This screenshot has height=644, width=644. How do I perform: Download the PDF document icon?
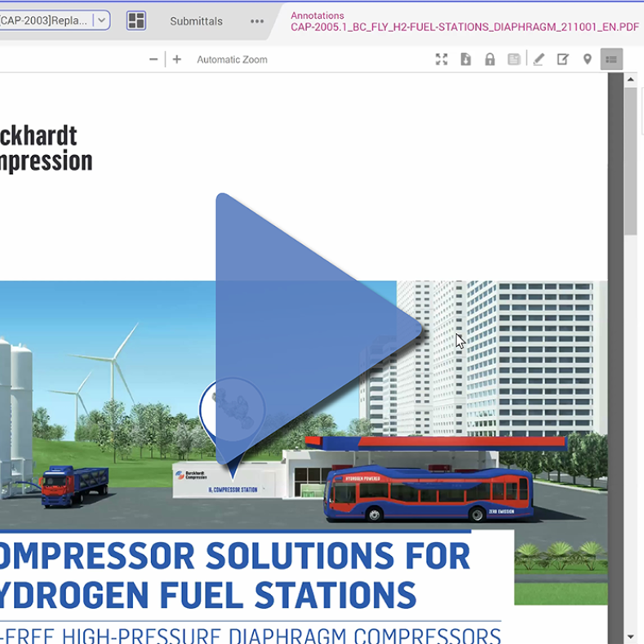pos(466,60)
